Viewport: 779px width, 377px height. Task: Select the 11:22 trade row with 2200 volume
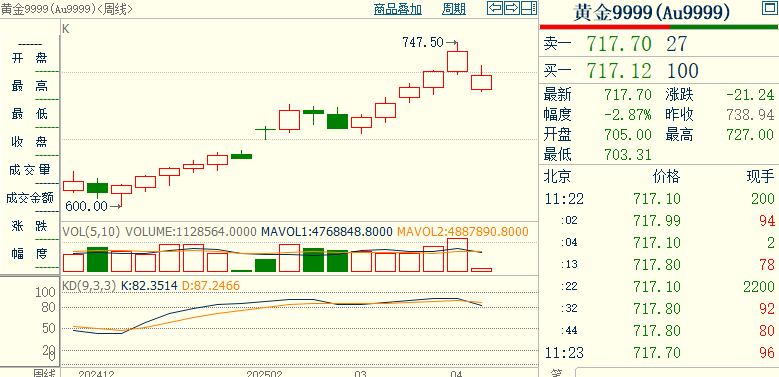coord(659,287)
